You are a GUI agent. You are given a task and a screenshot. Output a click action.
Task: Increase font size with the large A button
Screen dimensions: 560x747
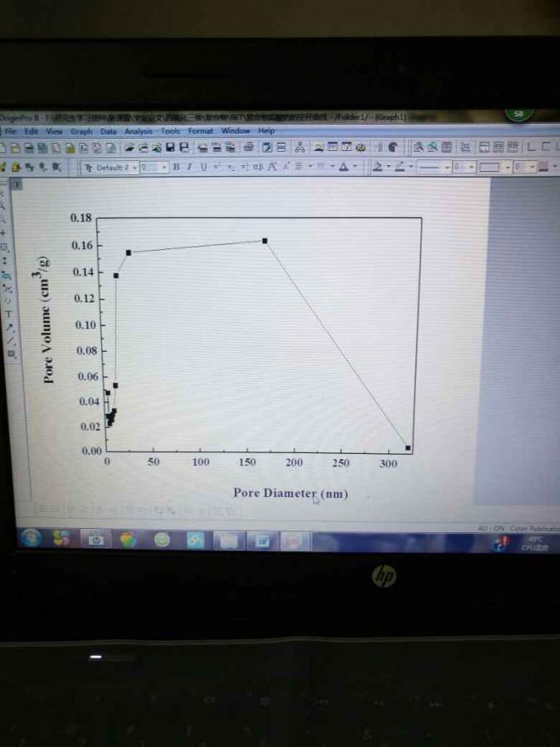(x=272, y=167)
